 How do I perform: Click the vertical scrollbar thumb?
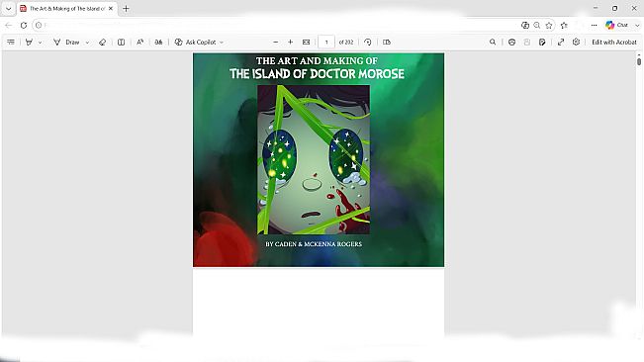click(x=639, y=61)
